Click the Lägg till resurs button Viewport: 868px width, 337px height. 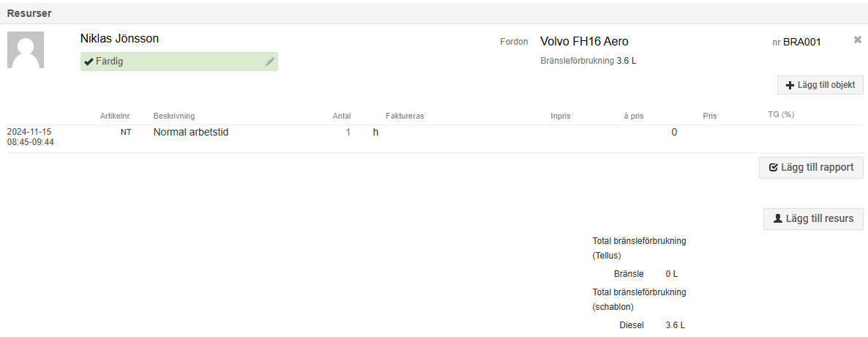pyautogui.click(x=812, y=218)
